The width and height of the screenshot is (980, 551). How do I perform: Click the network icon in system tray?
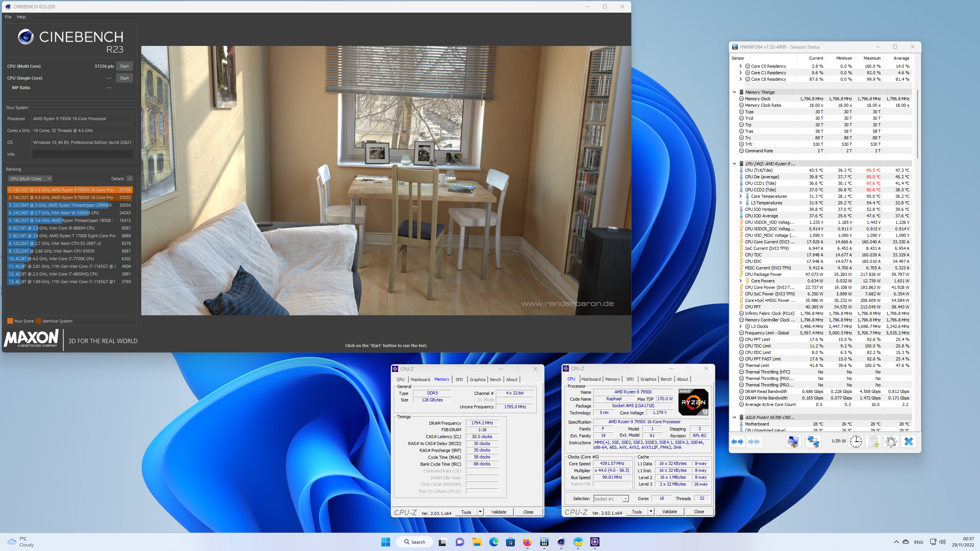click(x=933, y=542)
